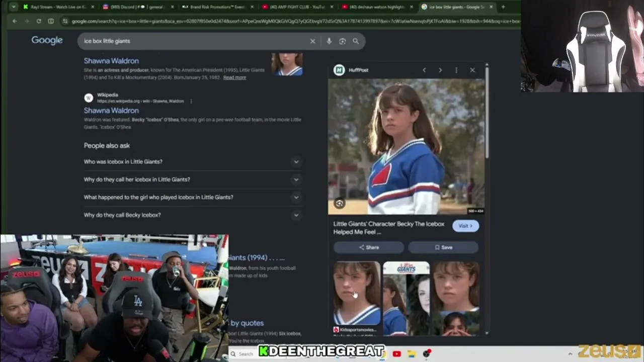
Task: Click 'Read more' link in description
Action: (234, 77)
